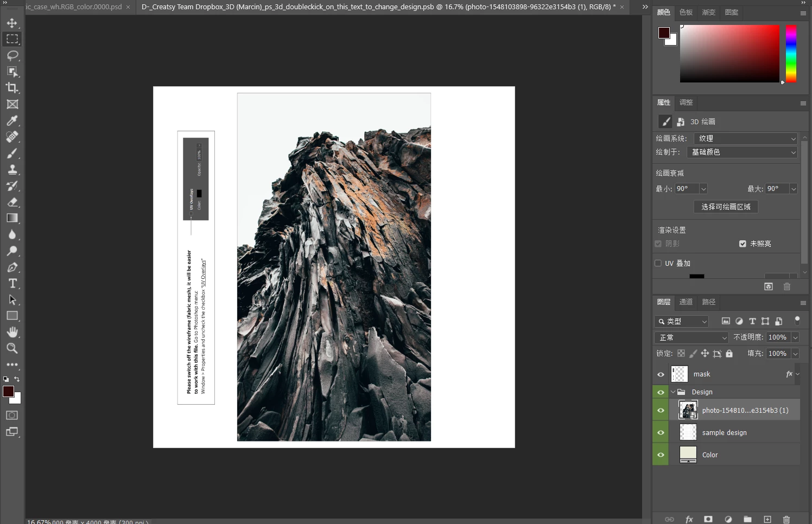Hide the sample design layer
The height and width of the screenshot is (524, 812).
(661, 432)
